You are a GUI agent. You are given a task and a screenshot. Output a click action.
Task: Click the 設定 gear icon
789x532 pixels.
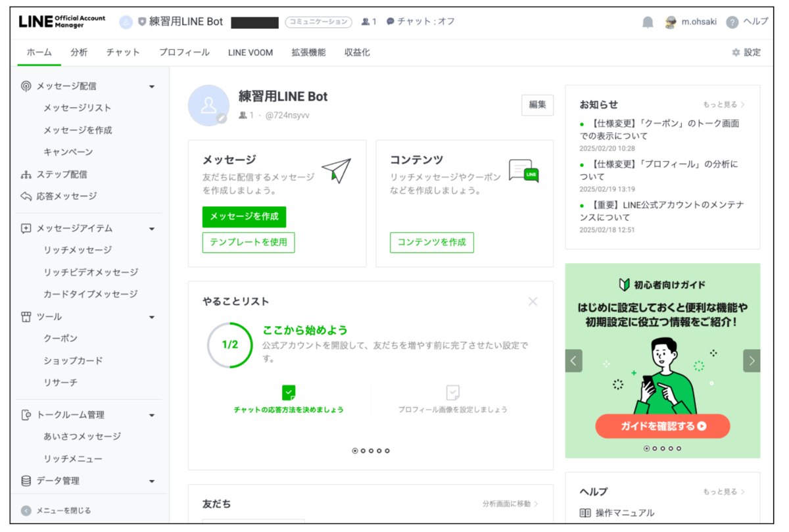pos(736,53)
